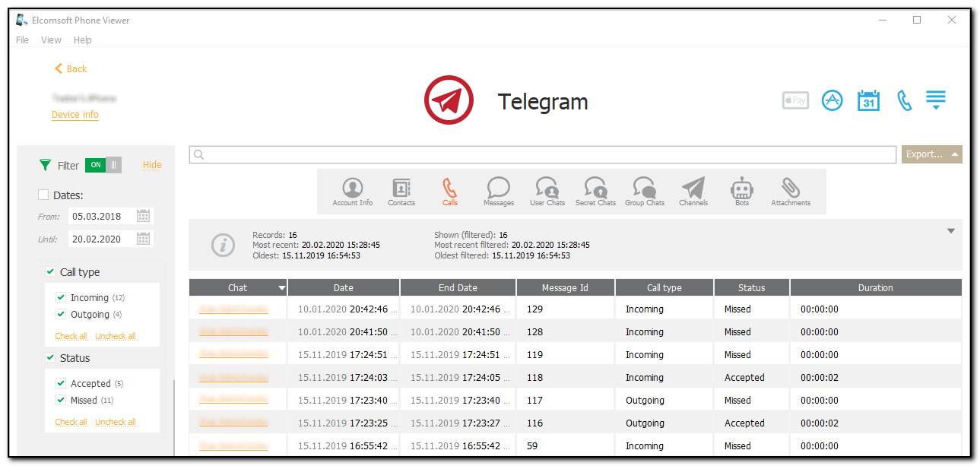Go back using the Back link
Screen dimensions: 980x466
point(70,68)
